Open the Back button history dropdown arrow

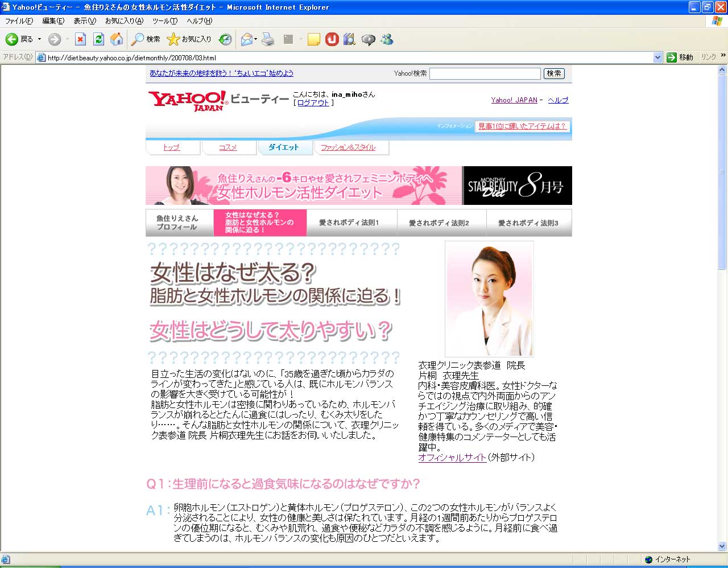(39, 39)
